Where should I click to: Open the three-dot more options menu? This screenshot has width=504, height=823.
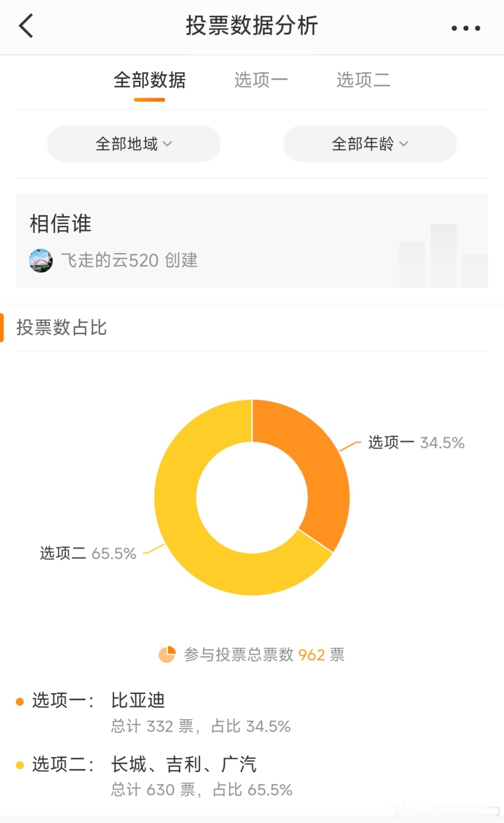[x=465, y=28]
